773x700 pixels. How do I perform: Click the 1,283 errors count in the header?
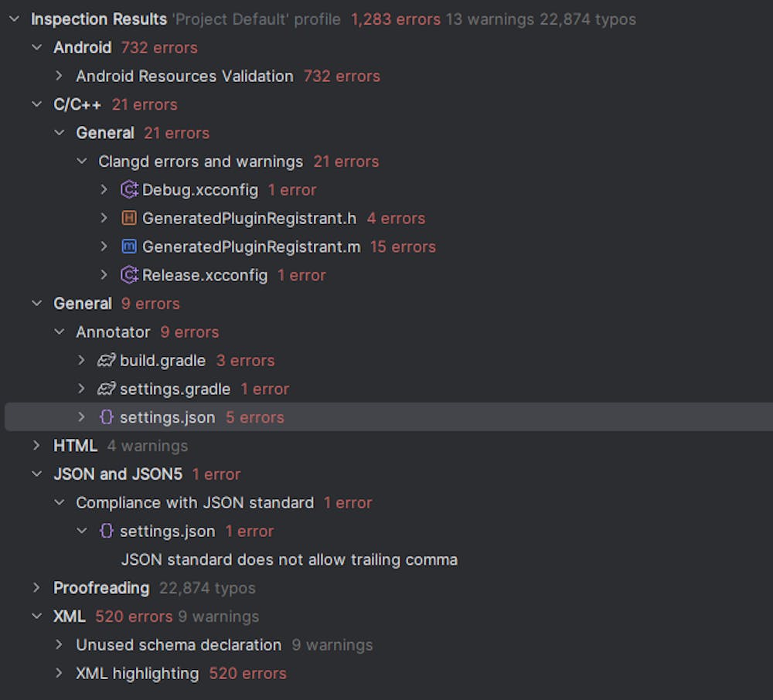point(395,19)
